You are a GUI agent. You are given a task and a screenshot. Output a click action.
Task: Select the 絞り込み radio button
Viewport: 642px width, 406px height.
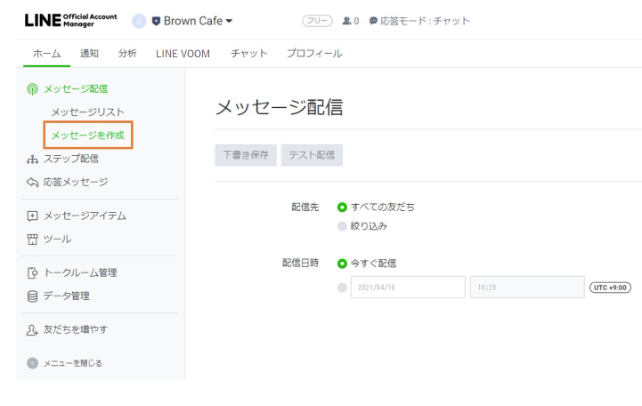point(342,226)
